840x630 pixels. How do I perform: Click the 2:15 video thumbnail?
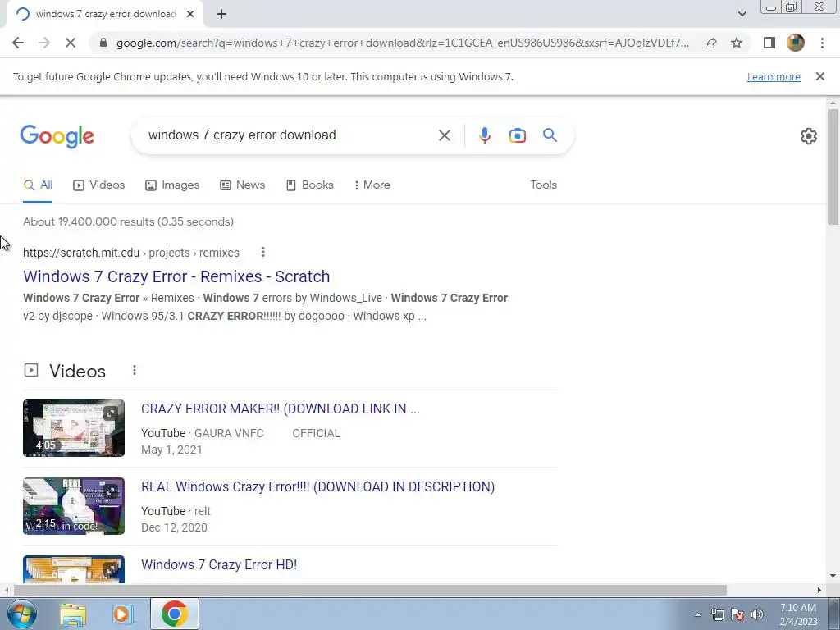point(74,505)
